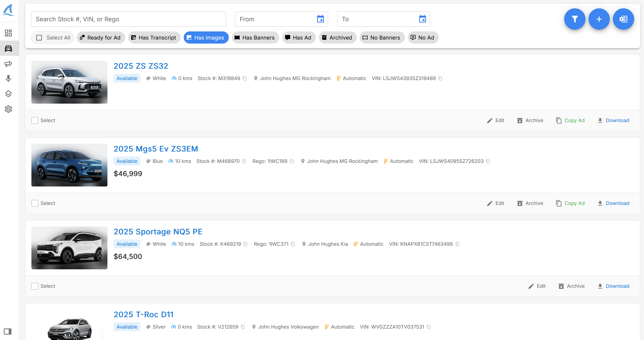This screenshot has height=340, width=644.
Task: Select the 2025 Sportage NQ5 PE checkbox
Action: tap(35, 286)
